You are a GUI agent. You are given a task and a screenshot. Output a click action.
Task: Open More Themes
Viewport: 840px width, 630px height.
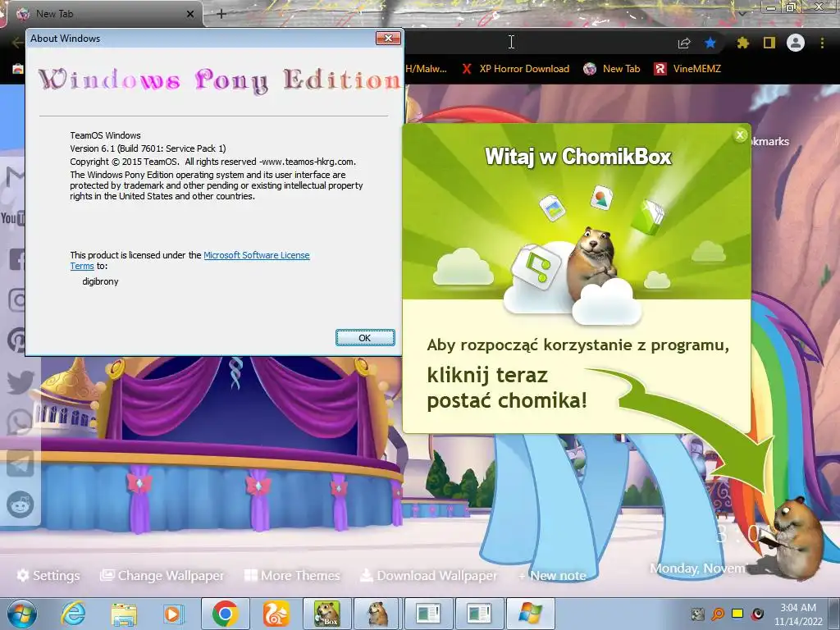292,575
